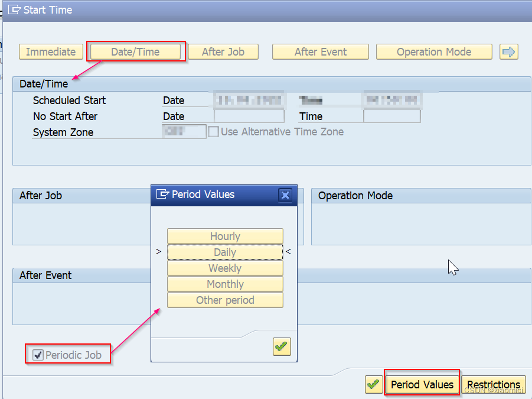This screenshot has width=532, height=399.
Task: Click the Start Time green check icon
Action: coord(374,384)
